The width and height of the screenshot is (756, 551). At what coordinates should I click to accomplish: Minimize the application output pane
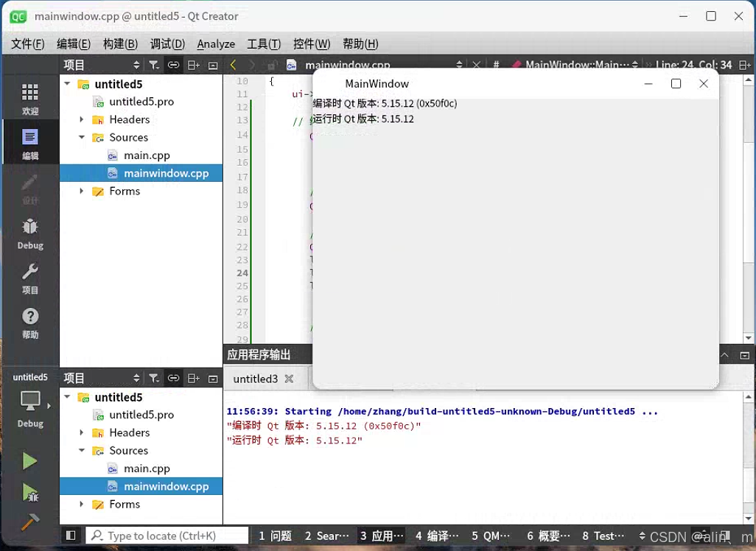744,355
